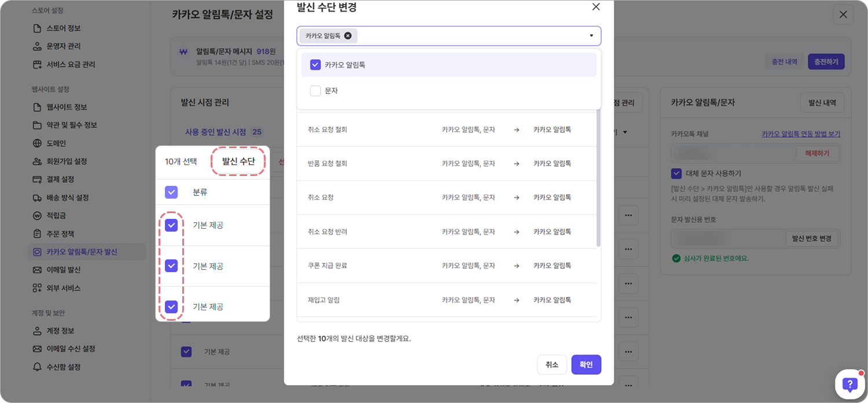Click 계정 정보 menu label
The width and height of the screenshot is (868, 403).
60,331
